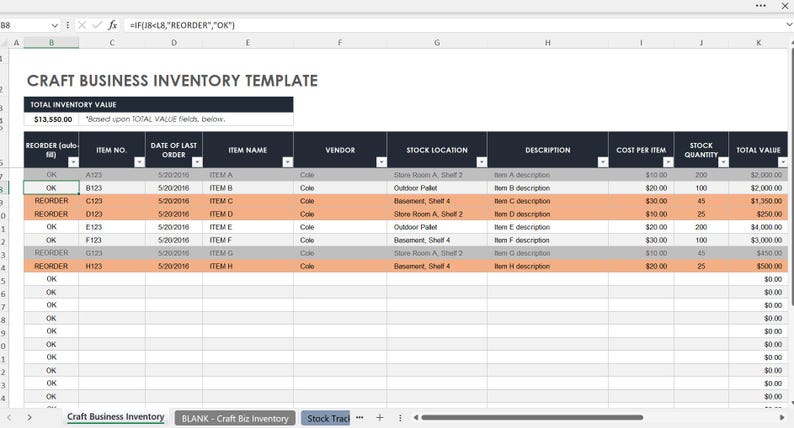
Task: Open ITEM NO. filter dropdown
Action: [139, 162]
